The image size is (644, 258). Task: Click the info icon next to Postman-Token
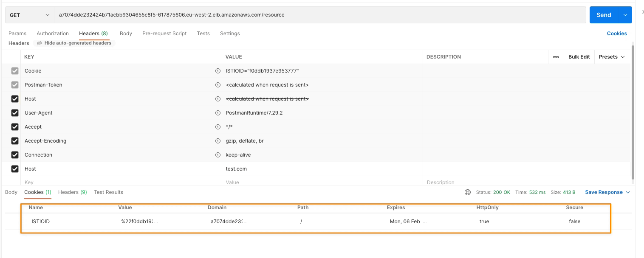click(217, 85)
